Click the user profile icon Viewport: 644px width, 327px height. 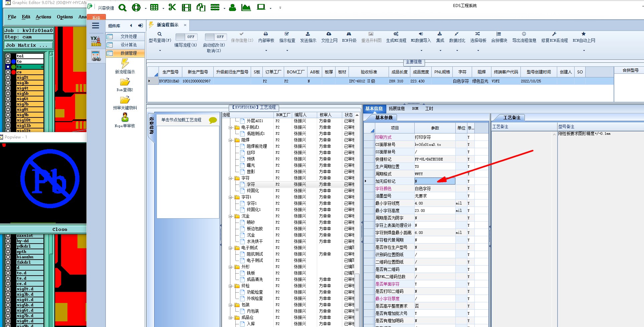(233, 7)
